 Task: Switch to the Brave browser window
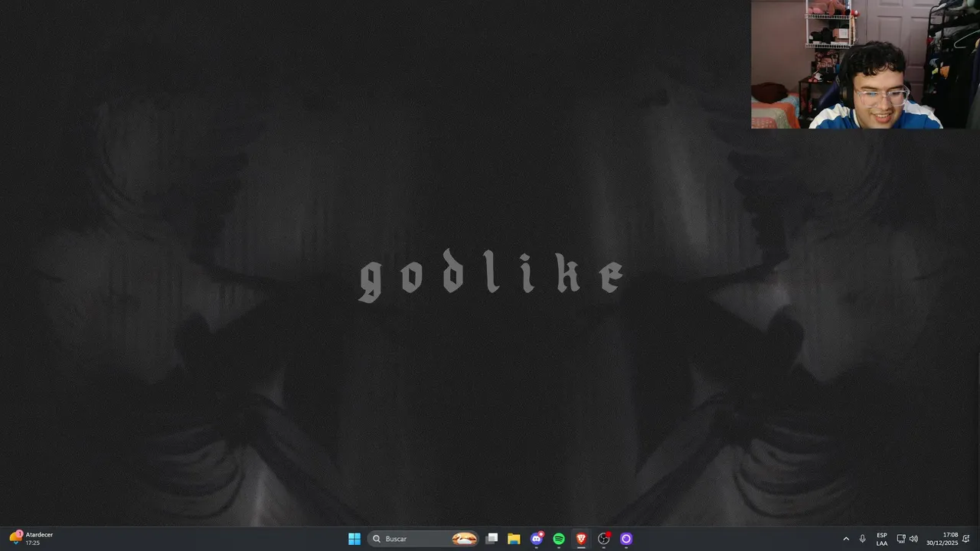pyautogui.click(x=581, y=539)
